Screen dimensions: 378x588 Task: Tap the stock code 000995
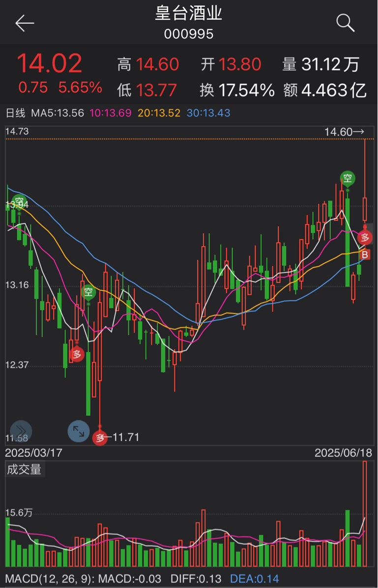(189, 34)
